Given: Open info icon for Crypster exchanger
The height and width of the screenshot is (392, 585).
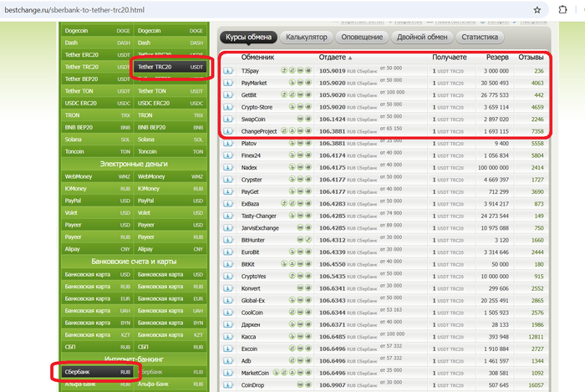Looking at the screenshot, I should [228, 180].
